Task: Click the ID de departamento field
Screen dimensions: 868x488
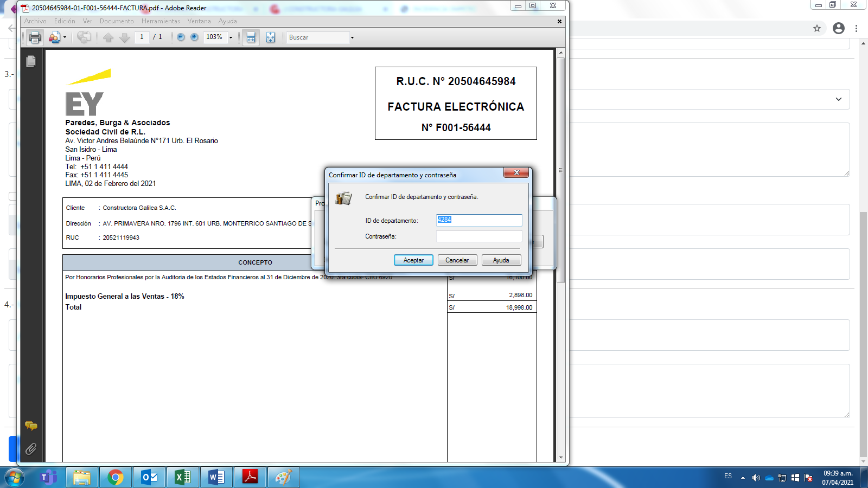Action: 478,220
